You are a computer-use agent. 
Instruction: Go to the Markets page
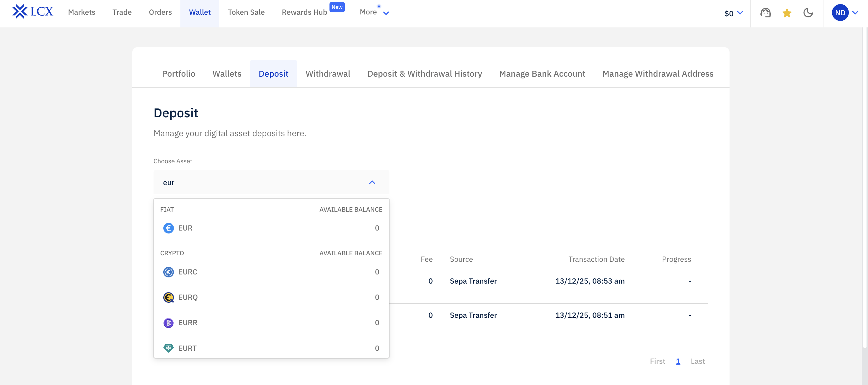tap(81, 12)
